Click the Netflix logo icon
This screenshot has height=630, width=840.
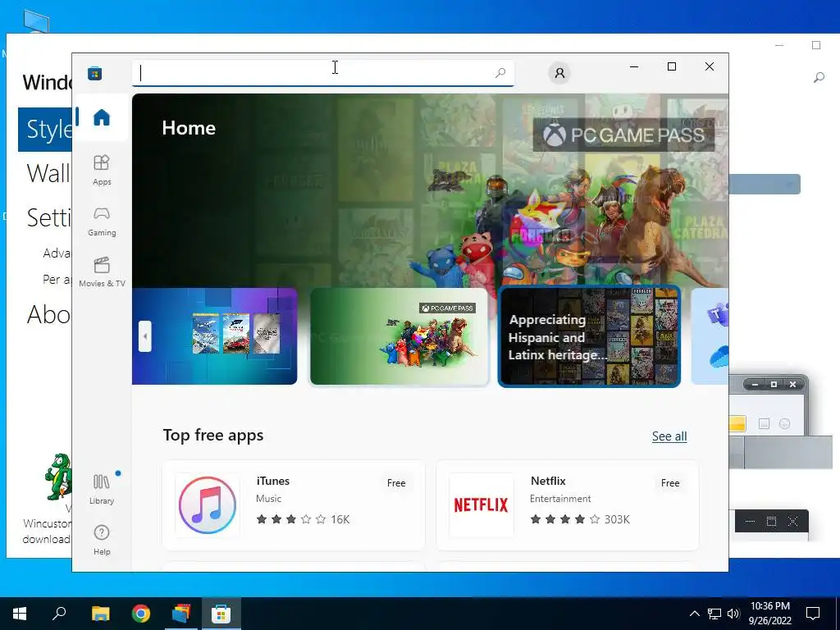tap(481, 505)
